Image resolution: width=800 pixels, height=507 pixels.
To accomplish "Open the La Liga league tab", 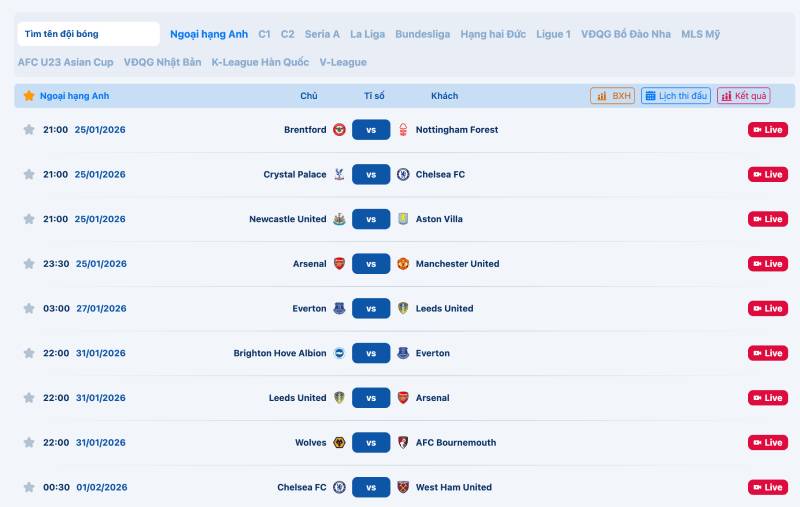I will tap(367, 34).
